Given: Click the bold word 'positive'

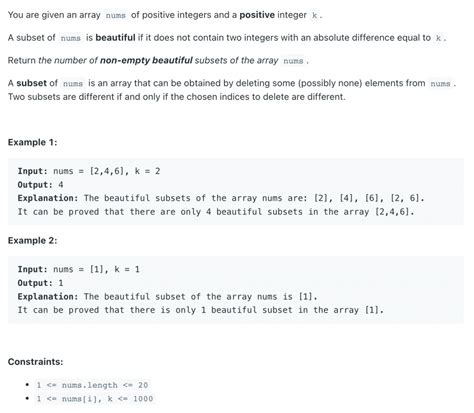Looking at the screenshot, I should (x=257, y=15).
